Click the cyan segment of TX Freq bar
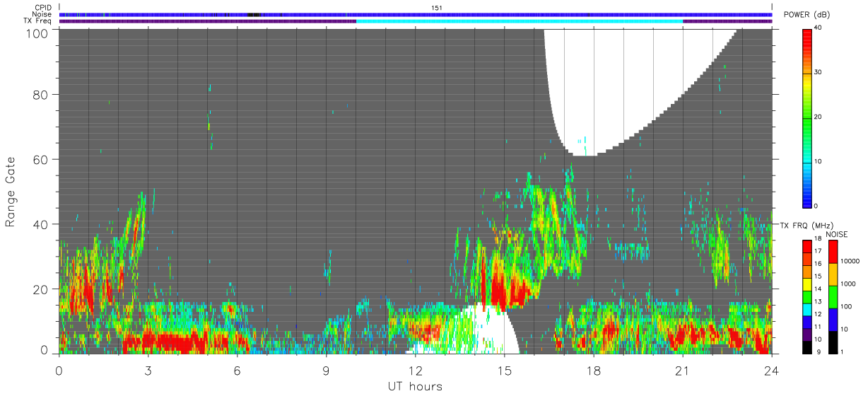868x401 pixels. point(520,21)
